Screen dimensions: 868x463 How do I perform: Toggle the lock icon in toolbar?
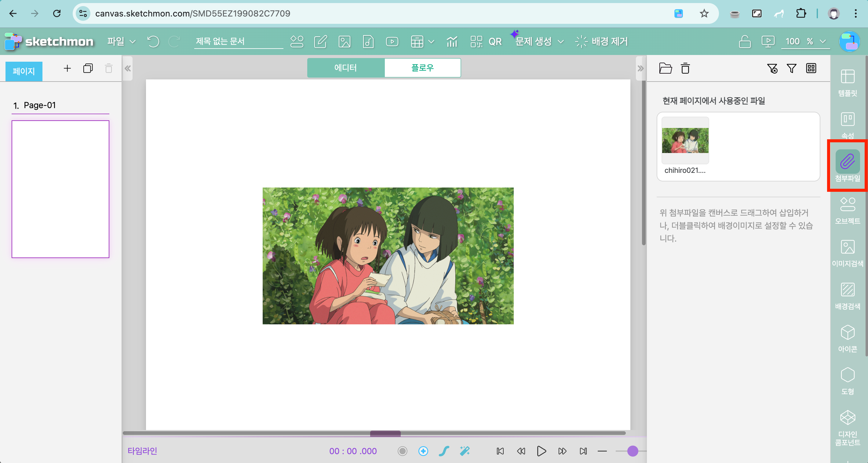click(x=744, y=42)
